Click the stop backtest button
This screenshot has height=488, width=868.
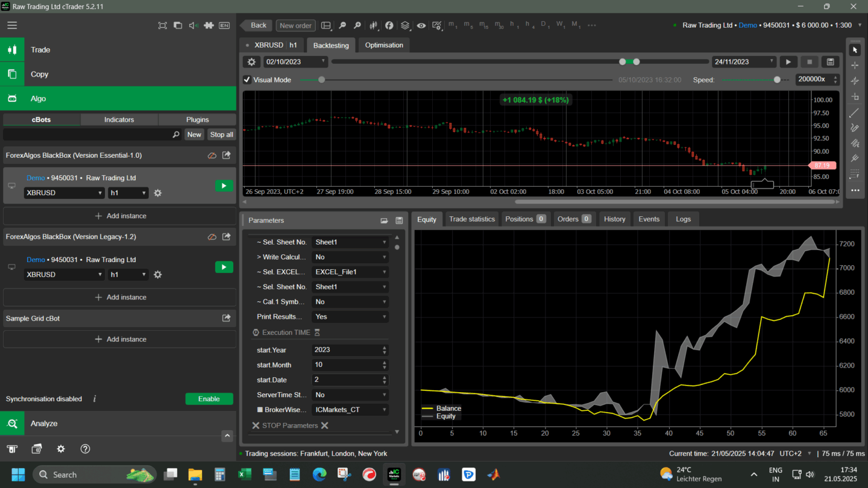[809, 62]
